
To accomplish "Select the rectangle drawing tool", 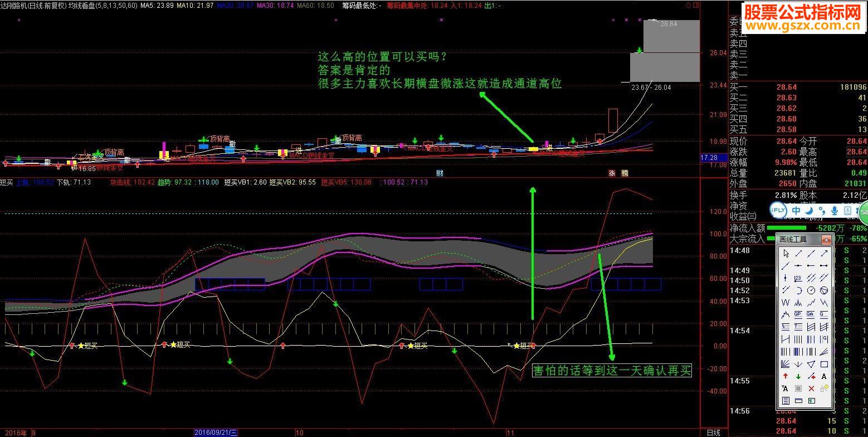I will point(824,364).
